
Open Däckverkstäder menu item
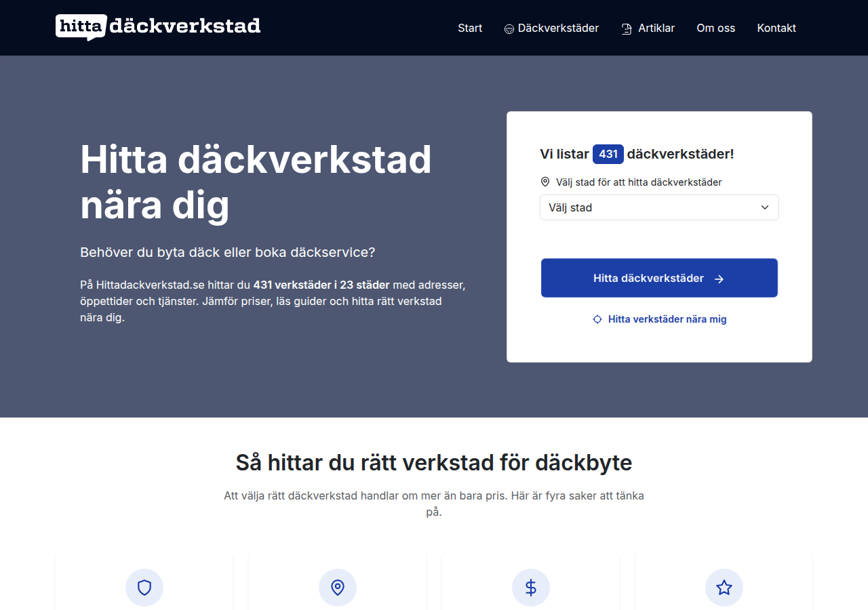click(551, 28)
